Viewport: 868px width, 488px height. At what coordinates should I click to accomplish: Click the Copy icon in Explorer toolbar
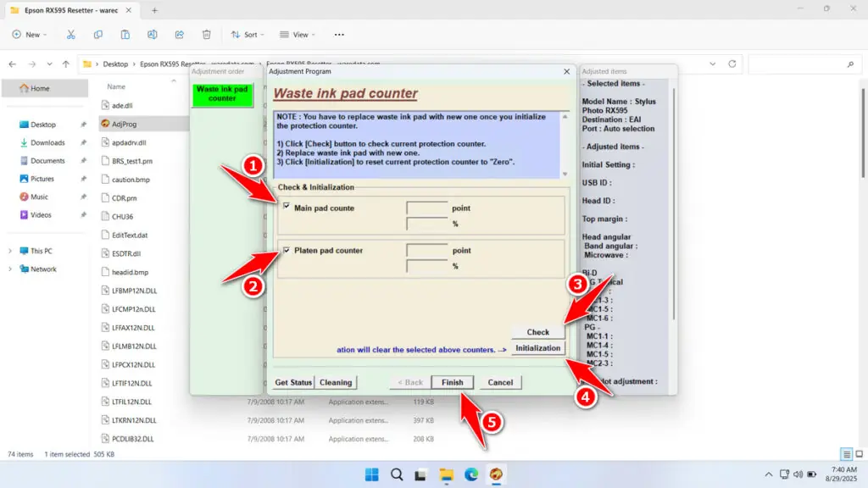coord(98,34)
